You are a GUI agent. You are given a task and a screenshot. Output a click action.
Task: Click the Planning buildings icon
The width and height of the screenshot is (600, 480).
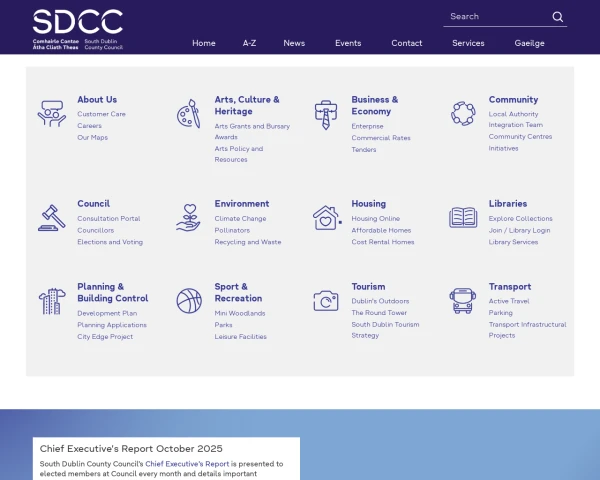52,301
